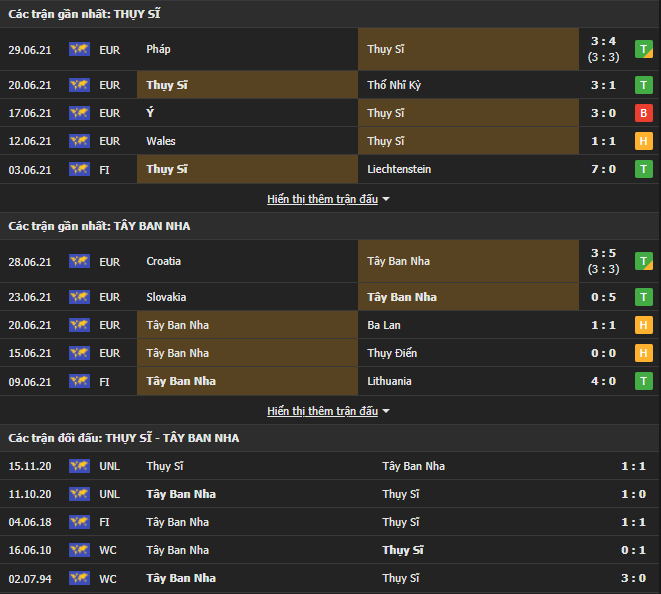The image size is (661, 594).
Task: Click the 7 : 0 score for Liechtenstein
Action: (603, 169)
